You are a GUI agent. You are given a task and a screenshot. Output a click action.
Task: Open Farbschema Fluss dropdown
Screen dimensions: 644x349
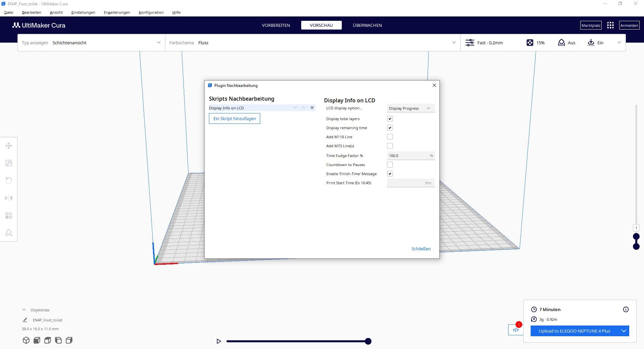click(313, 43)
